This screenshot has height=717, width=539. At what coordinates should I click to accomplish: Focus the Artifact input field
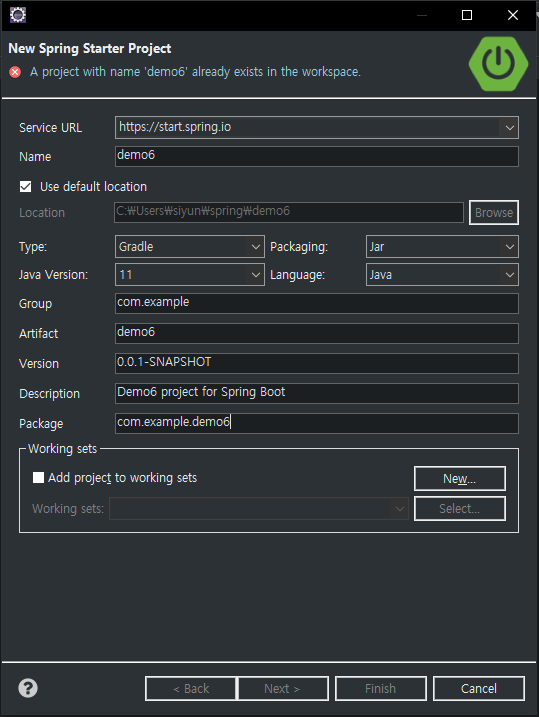click(317, 333)
